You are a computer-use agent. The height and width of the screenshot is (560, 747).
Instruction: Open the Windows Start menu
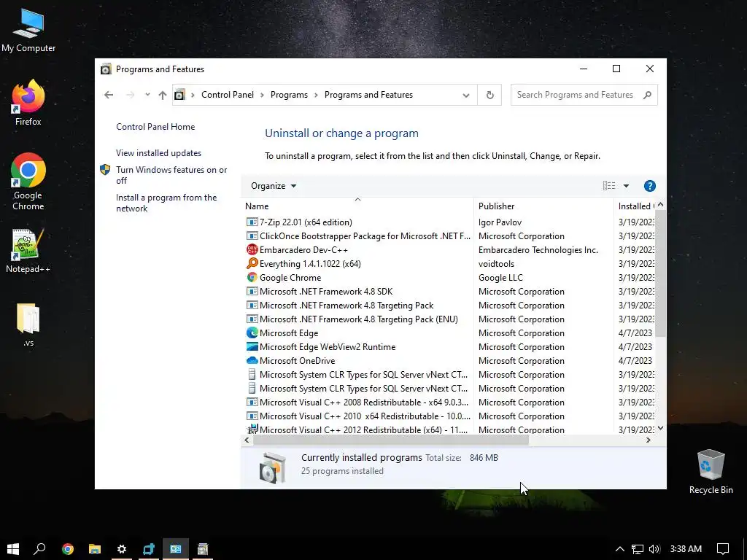[13, 548]
